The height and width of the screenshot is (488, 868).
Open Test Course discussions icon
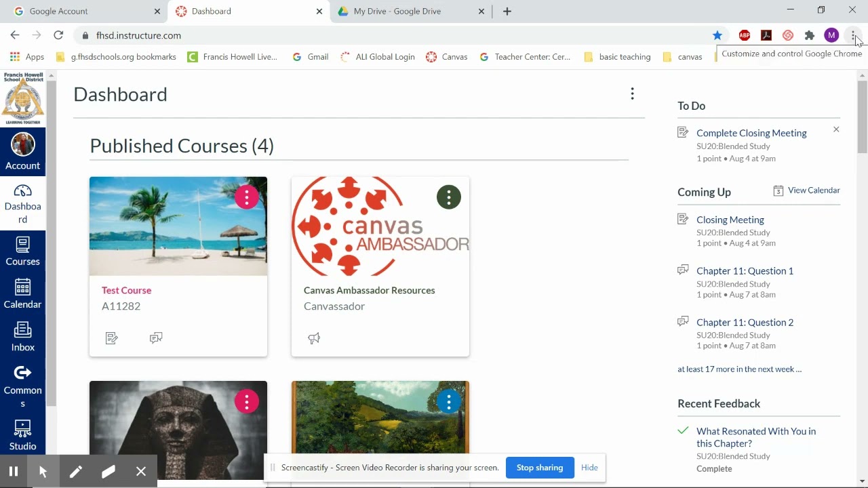click(156, 338)
